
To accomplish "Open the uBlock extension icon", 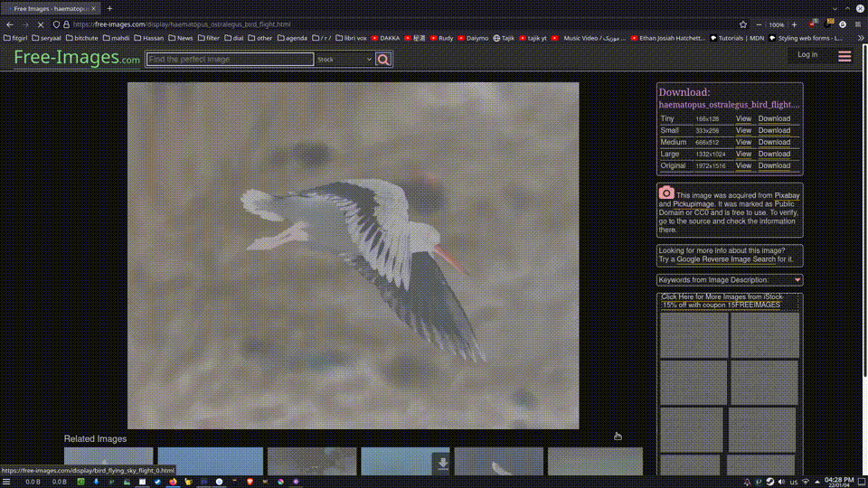I will 813,23.
